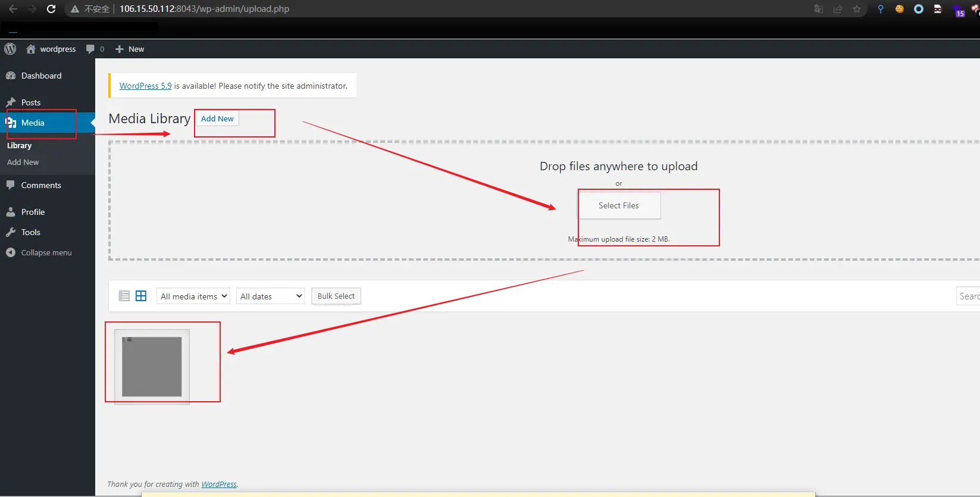The height and width of the screenshot is (497, 980).
Task: Collapse the admin sidebar menu
Action: 48,252
